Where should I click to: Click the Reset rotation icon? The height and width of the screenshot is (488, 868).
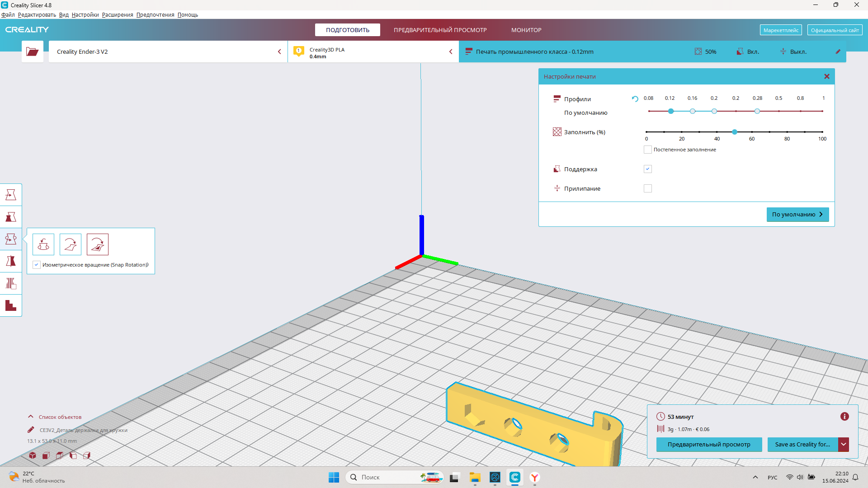pyautogui.click(x=43, y=244)
